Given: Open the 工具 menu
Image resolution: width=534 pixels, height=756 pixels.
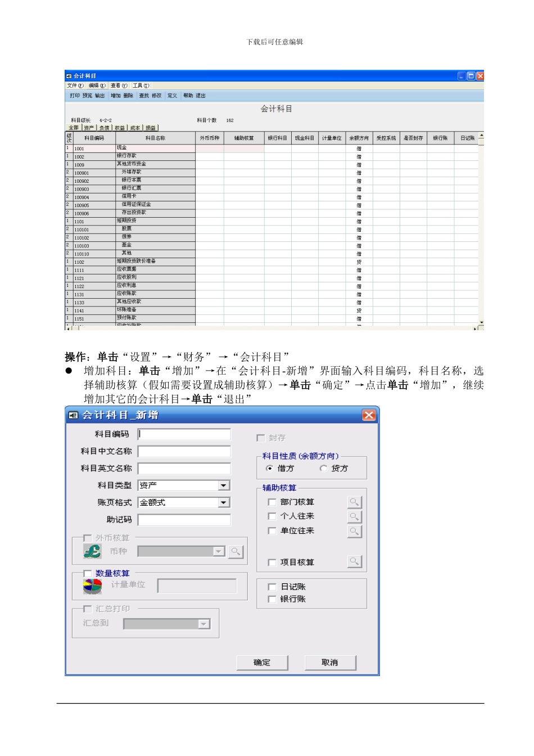Looking at the screenshot, I should pyautogui.click(x=141, y=86).
